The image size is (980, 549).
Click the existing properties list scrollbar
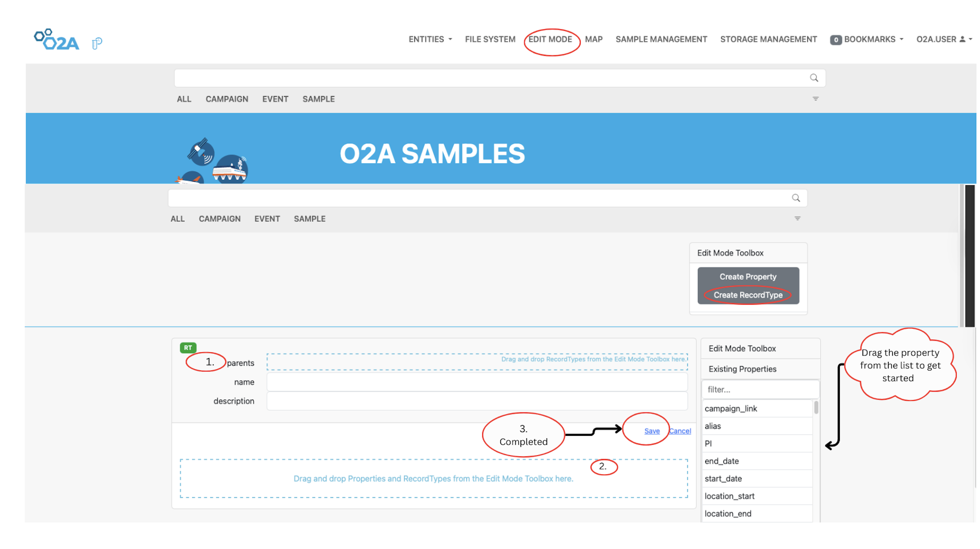click(816, 408)
